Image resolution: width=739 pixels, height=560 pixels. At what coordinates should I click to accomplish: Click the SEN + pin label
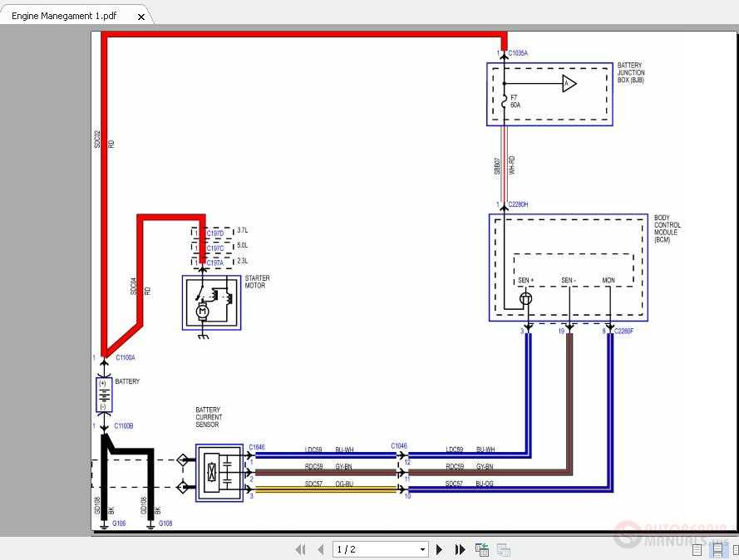coord(525,280)
